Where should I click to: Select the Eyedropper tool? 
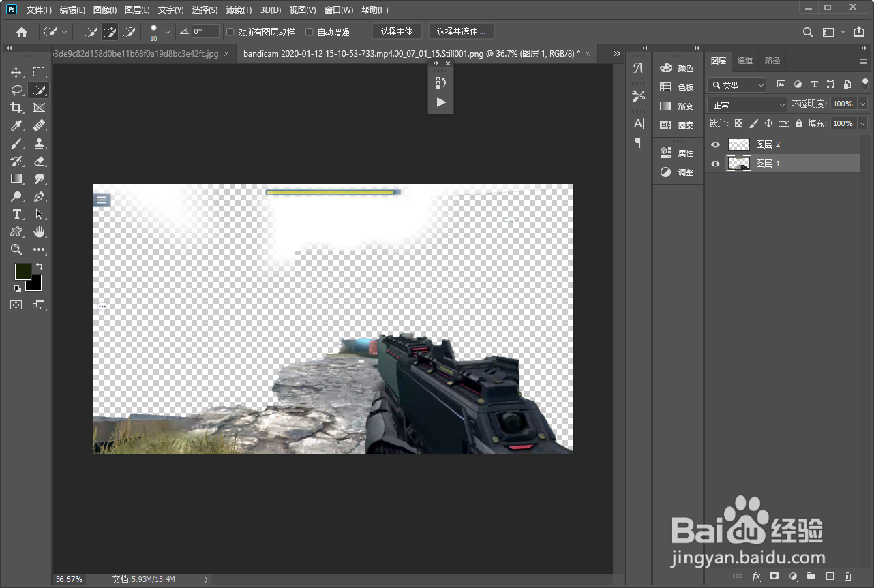pyautogui.click(x=16, y=125)
